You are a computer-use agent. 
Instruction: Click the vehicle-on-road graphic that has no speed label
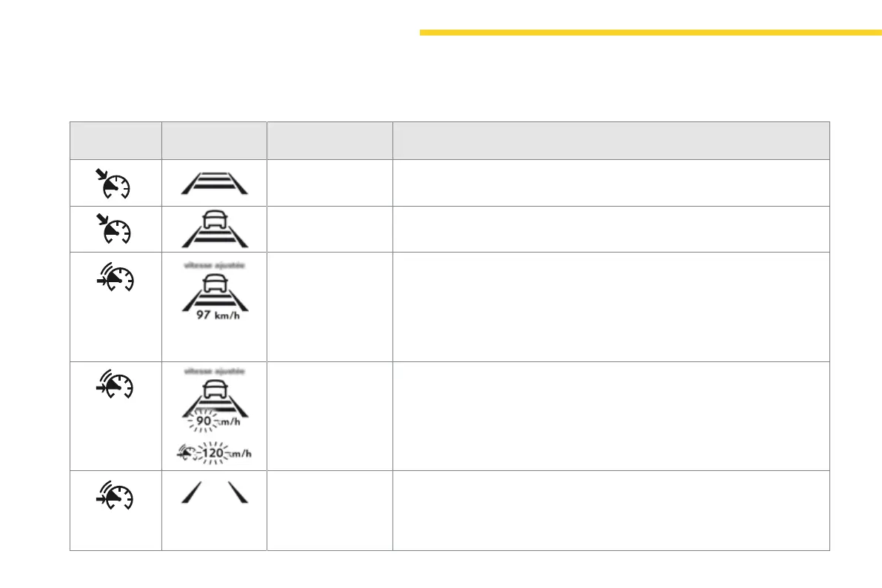pyautogui.click(x=214, y=229)
